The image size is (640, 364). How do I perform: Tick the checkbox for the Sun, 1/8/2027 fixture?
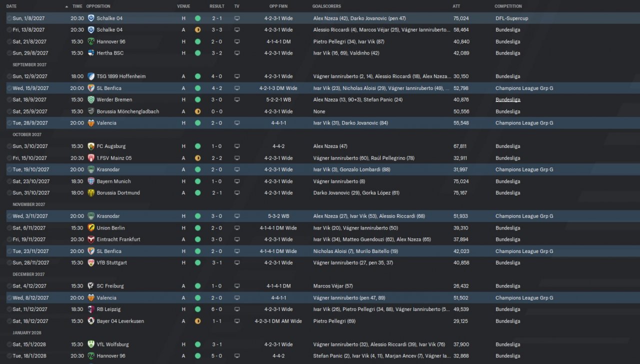point(9,18)
